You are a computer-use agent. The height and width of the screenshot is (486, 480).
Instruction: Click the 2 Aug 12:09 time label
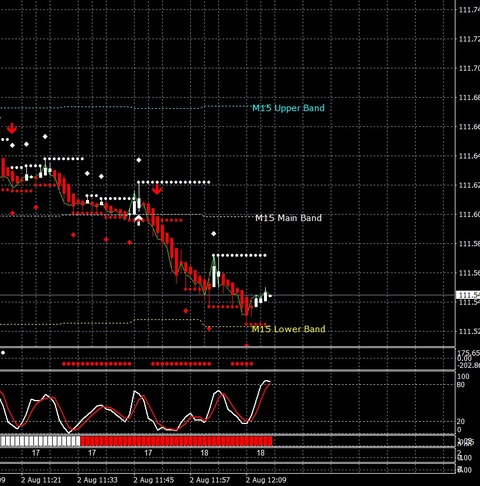[266, 480]
